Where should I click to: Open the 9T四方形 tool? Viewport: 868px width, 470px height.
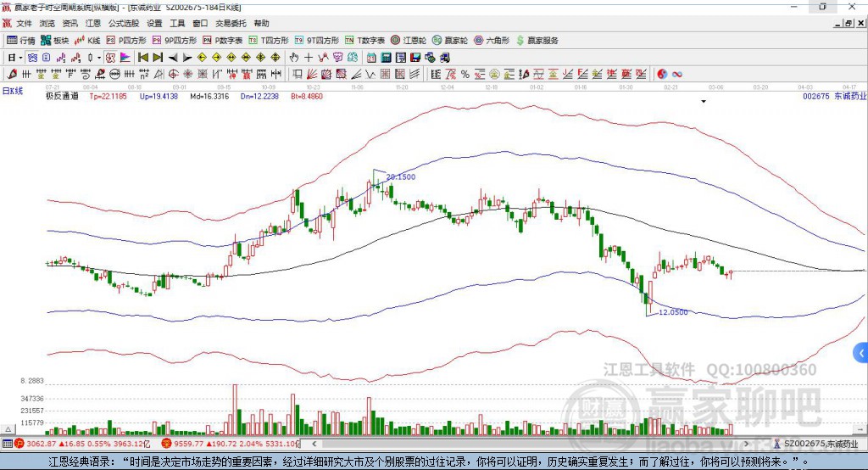(317, 41)
